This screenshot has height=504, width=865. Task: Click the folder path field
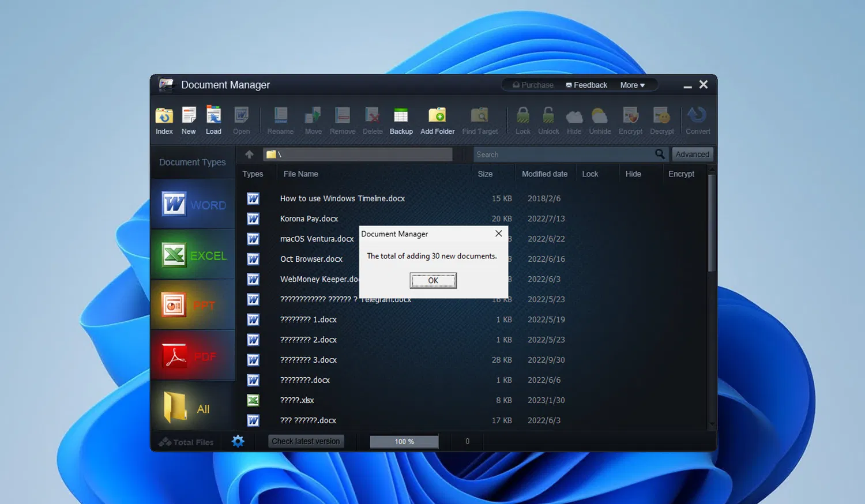[358, 154]
